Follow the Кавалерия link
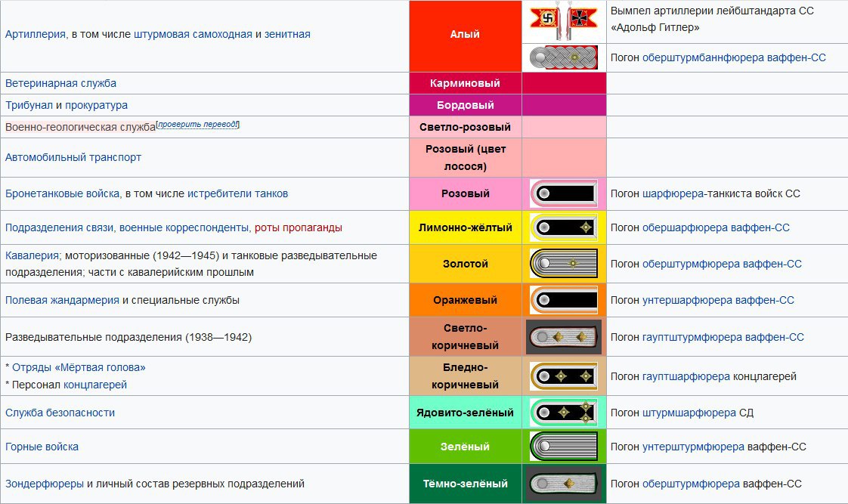 pos(32,255)
